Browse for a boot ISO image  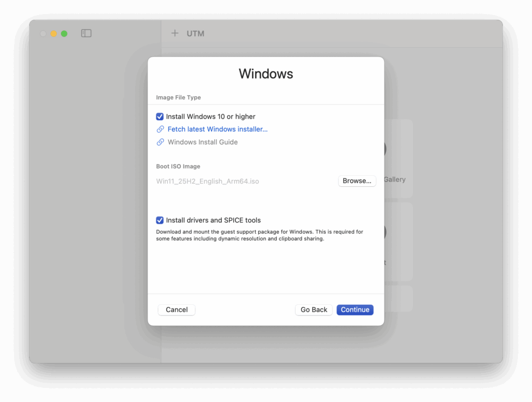pyautogui.click(x=357, y=181)
